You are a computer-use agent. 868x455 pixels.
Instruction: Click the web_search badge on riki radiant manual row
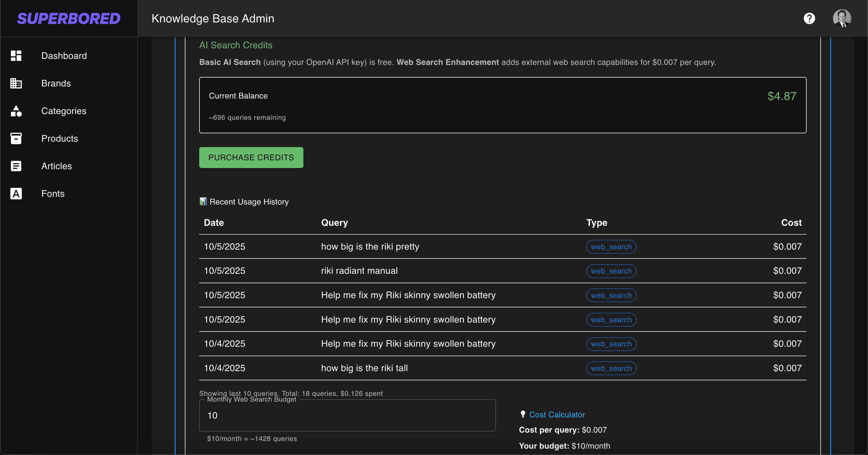611,271
